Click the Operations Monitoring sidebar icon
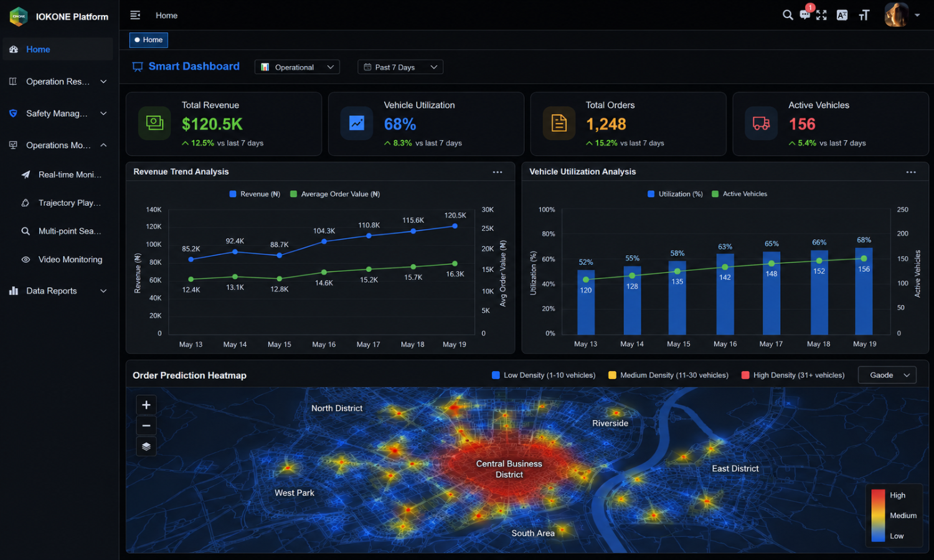Screen dimensions: 934x560 13,145
